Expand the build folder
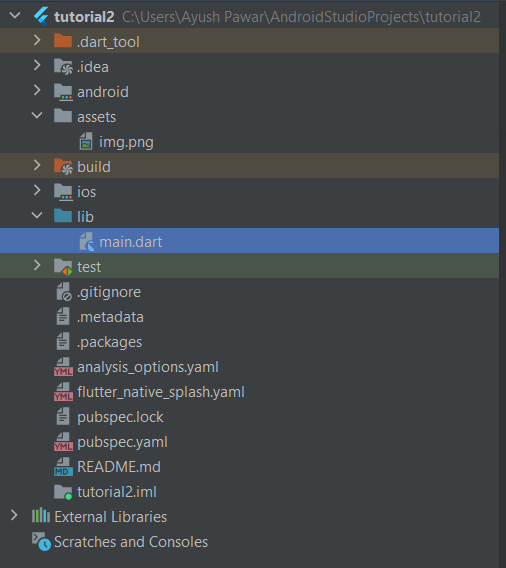The width and height of the screenshot is (506, 568). [37, 165]
